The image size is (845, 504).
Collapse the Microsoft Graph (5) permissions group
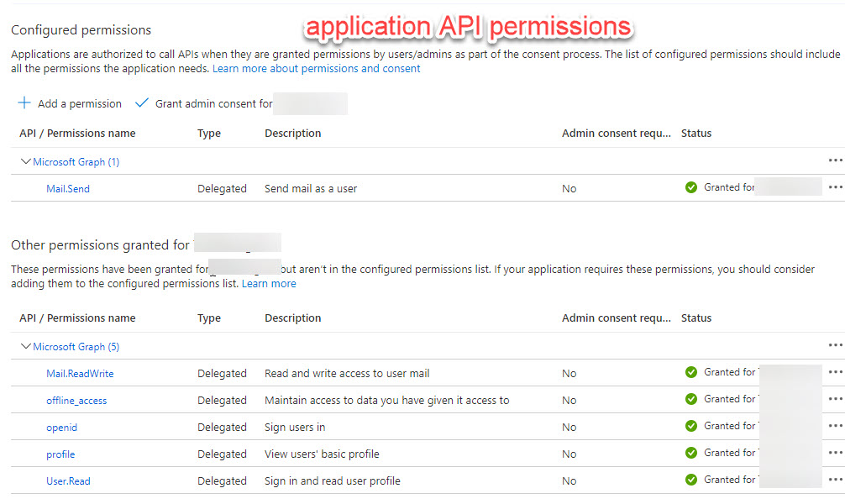25,346
